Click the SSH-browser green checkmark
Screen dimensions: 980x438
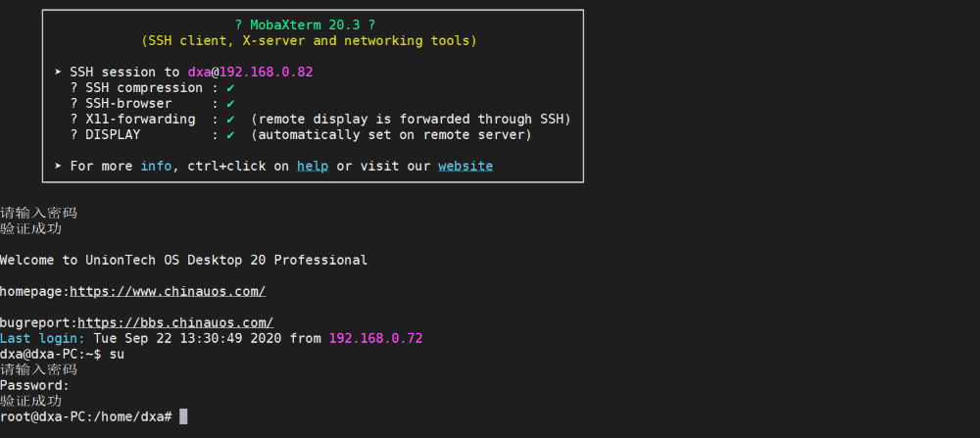[230, 104]
